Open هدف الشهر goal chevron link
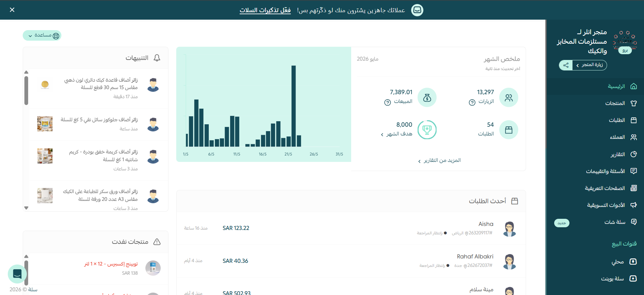Screen dimensions: 644x295 [x=397, y=134]
